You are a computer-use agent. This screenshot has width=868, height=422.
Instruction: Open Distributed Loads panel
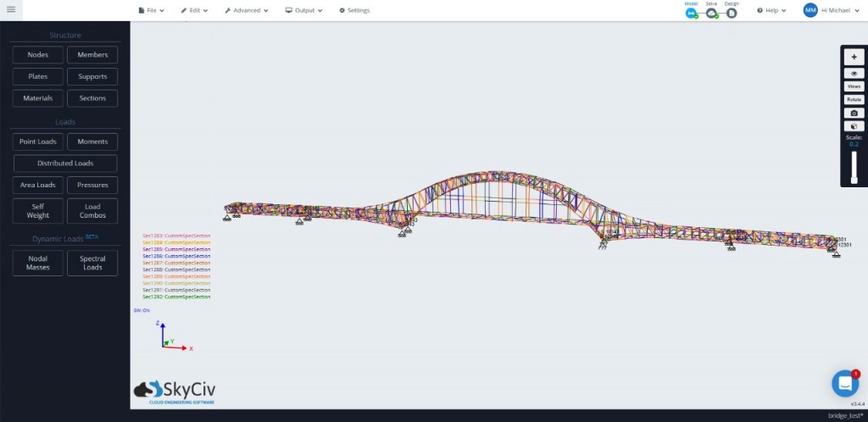(65, 164)
